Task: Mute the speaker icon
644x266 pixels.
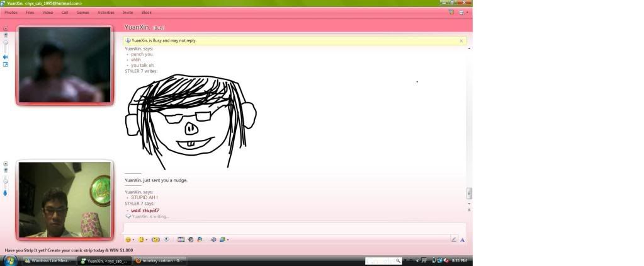Action: click(5, 57)
